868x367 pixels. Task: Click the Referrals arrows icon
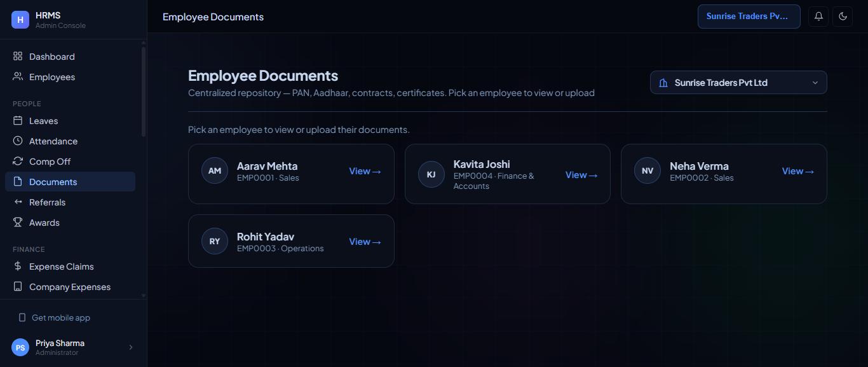(18, 202)
